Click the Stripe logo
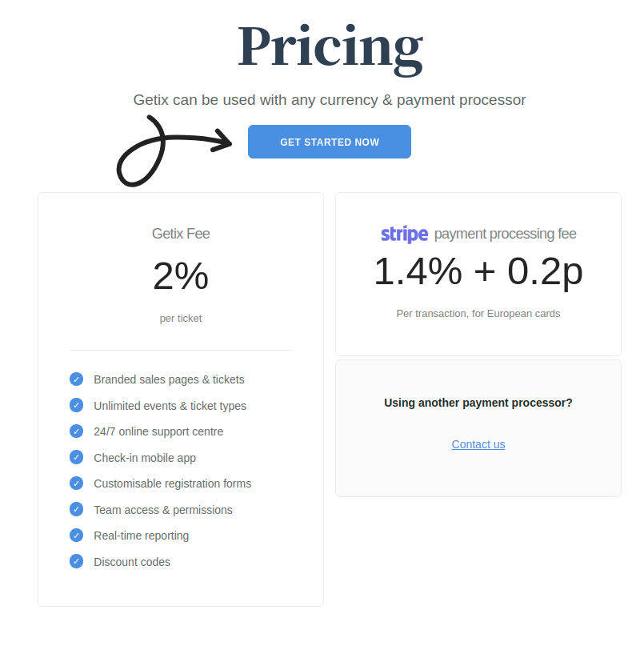 tap(403, 234)
